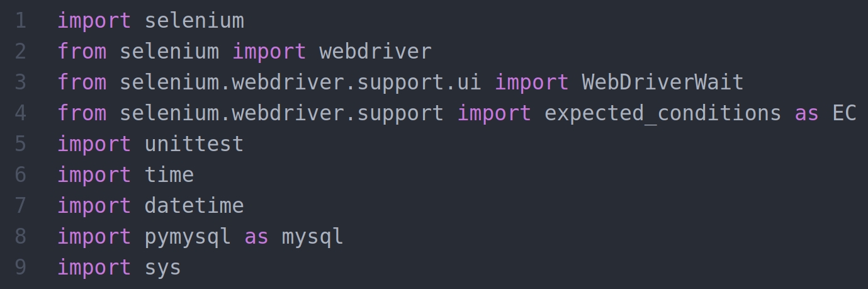Click the 'mysql' alias on line 8
Image resolution: width=868 pixels, height=289 pixels.
coord(312,237)
